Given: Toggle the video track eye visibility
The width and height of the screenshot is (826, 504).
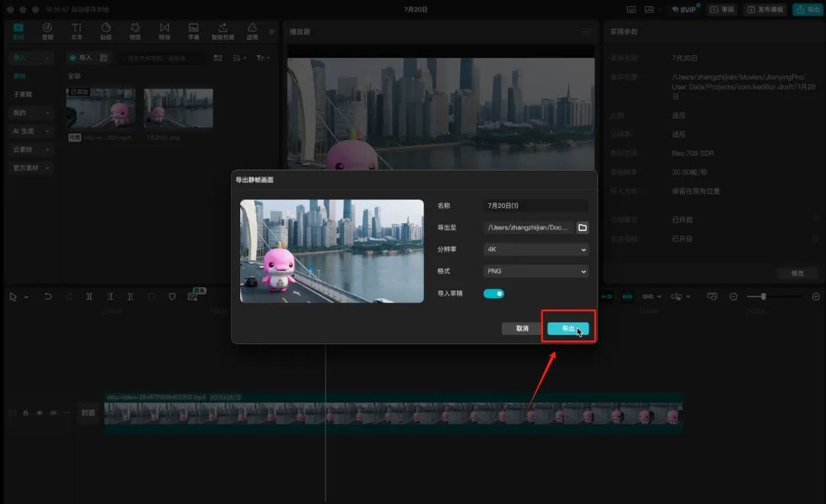Looking at the screenshot, I should coord(40,413).
